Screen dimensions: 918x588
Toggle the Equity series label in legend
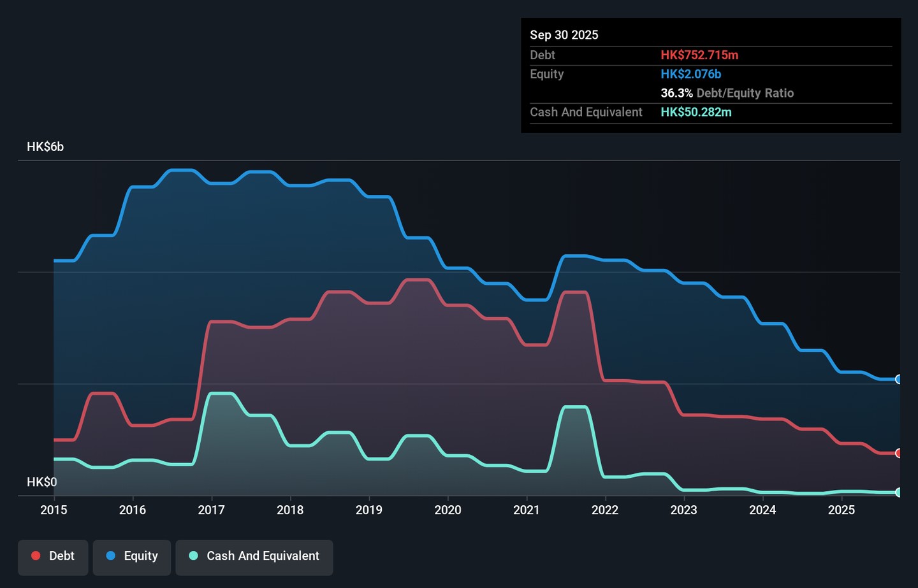pos(141,556)
